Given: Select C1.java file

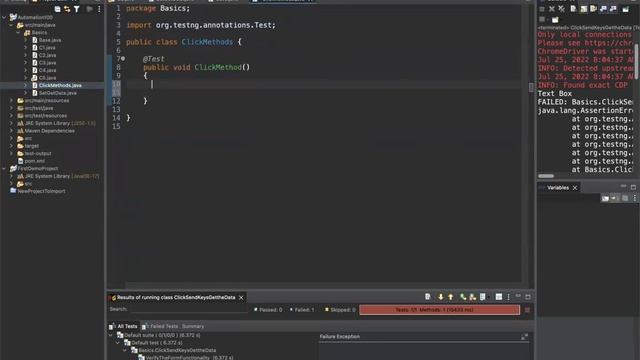Looking at the screenshot, I should pos(47,48).
